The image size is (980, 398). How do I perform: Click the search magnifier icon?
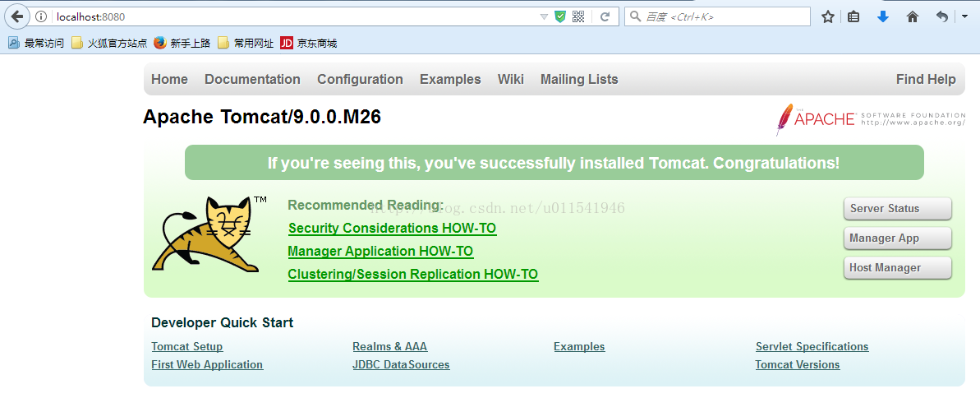click(x=636, y=17)
